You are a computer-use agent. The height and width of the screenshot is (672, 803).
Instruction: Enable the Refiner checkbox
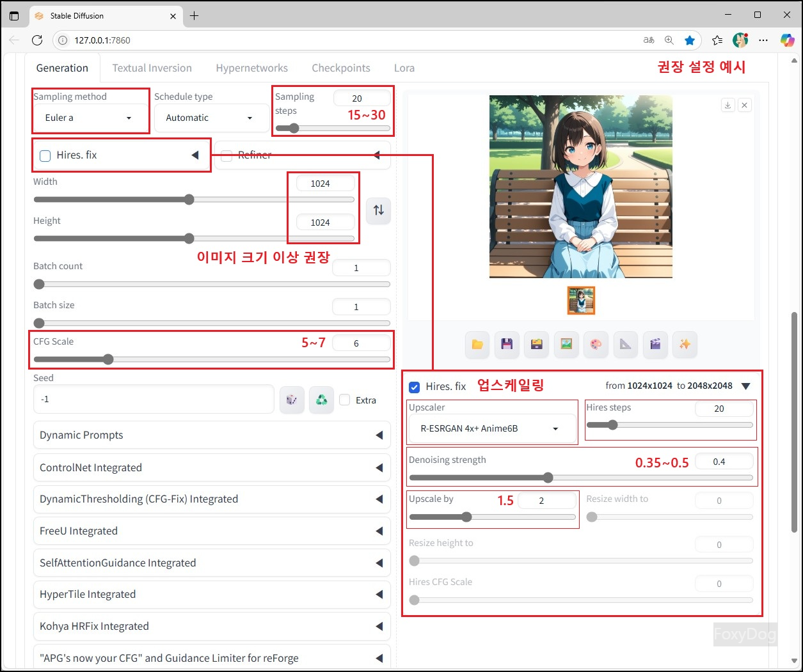tap(227, 155)
